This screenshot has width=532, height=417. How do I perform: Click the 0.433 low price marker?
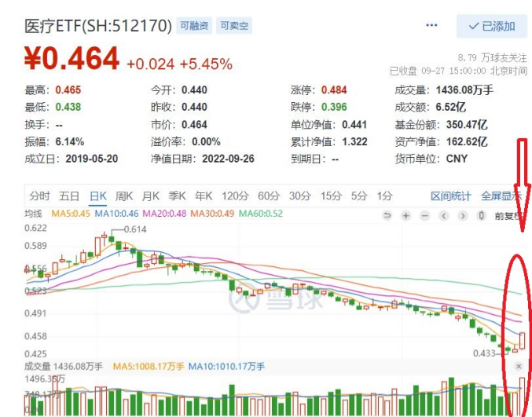click(484, 353)
